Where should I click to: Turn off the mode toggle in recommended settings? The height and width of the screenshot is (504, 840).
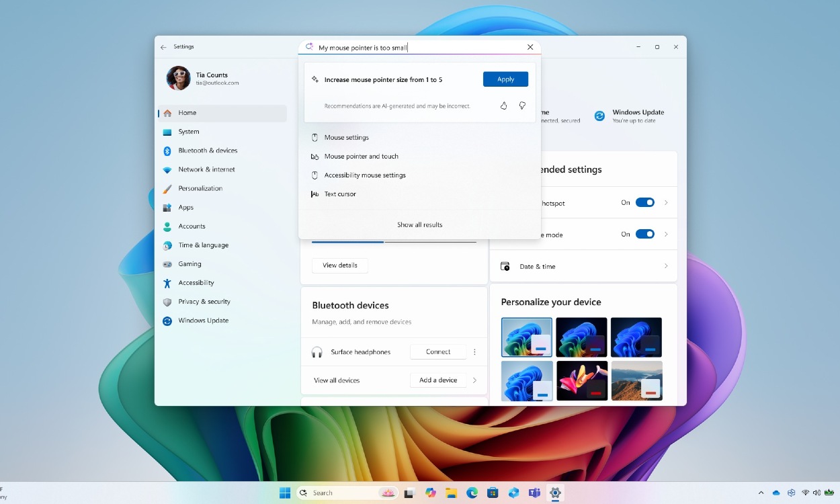(x=644, y=234)
